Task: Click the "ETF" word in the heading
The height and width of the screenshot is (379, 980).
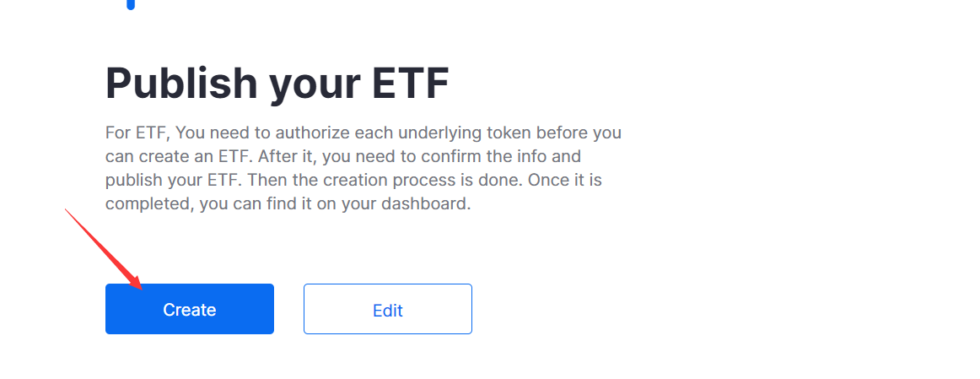Action: click(411, 83)
